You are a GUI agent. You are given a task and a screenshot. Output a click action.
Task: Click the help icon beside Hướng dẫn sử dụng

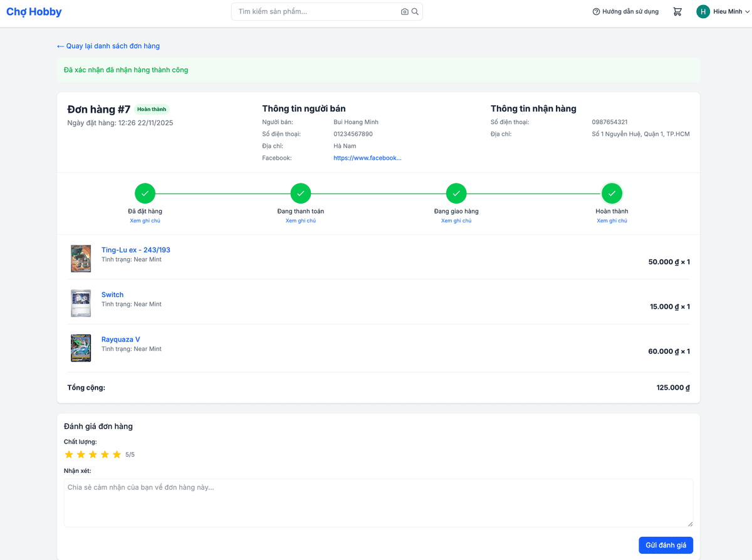click(596, 12)
